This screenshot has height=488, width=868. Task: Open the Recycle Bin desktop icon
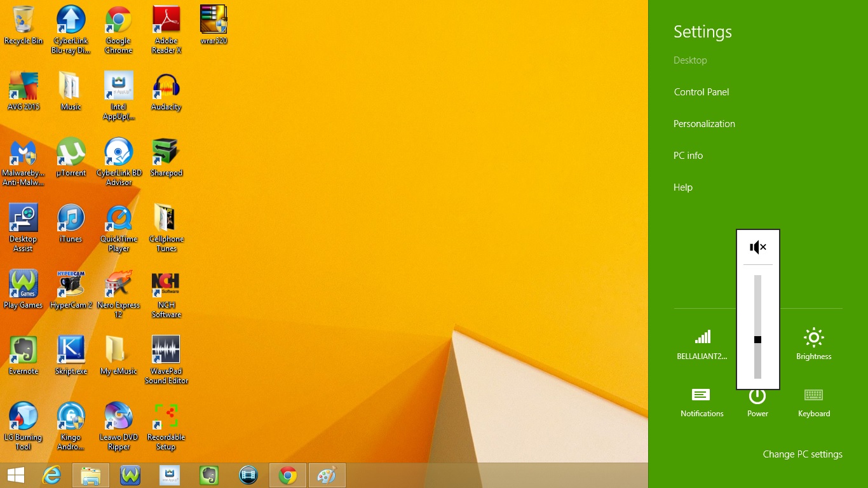[x=24, y=25]
